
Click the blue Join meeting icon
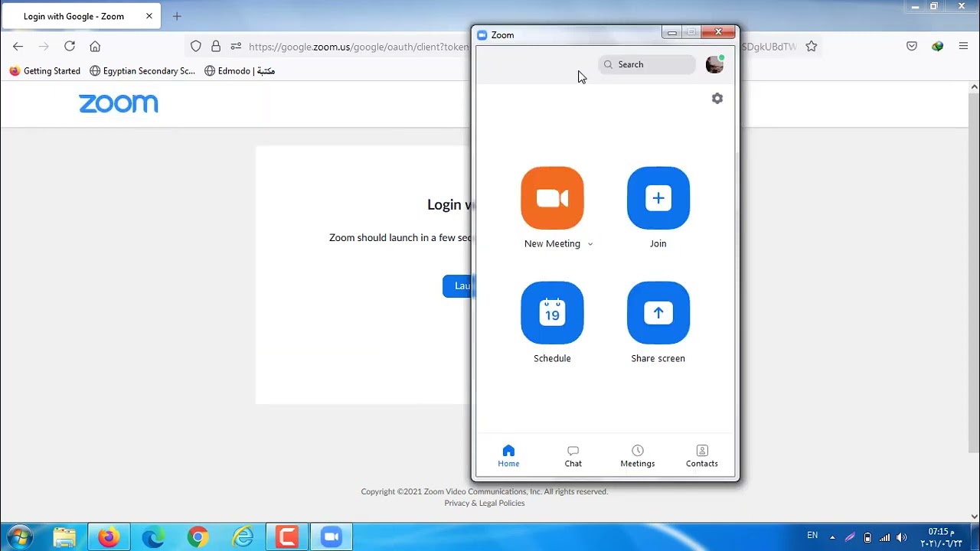pos(658,198)
